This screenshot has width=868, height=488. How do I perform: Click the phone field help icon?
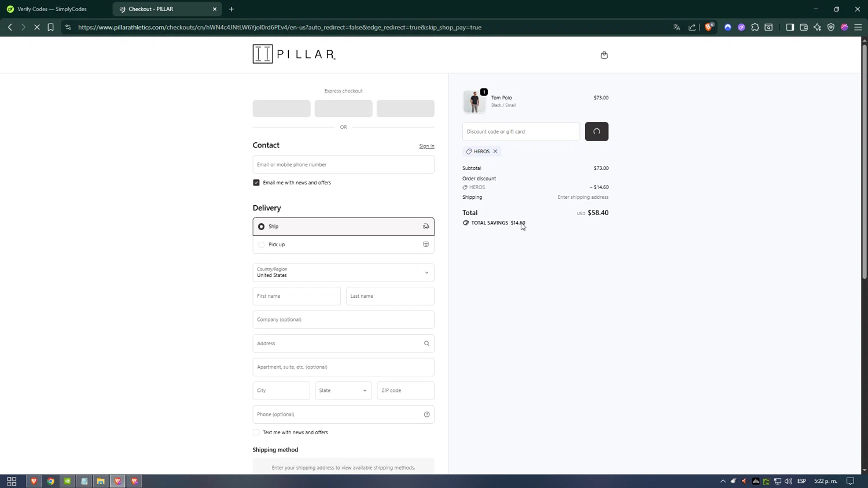tap(426, 415)
